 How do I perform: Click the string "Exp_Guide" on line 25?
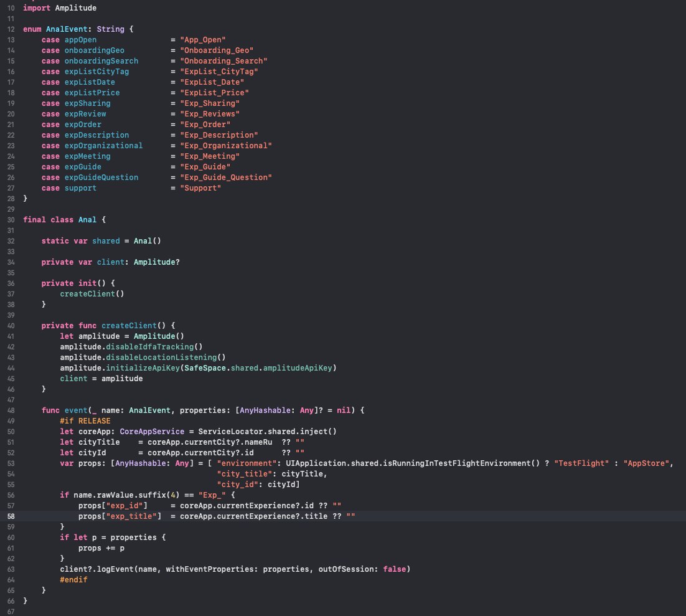(x=205, y=167)
